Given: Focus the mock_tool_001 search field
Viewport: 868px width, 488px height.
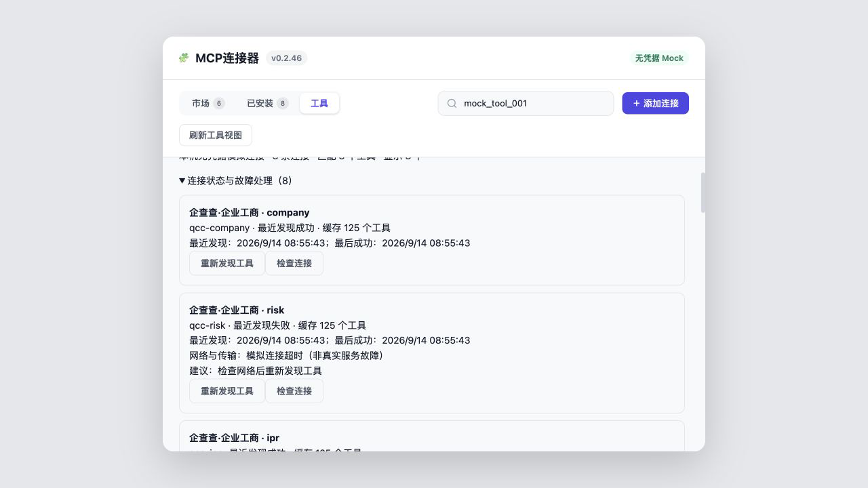Looking at the screenshot, I should [526, 104].
